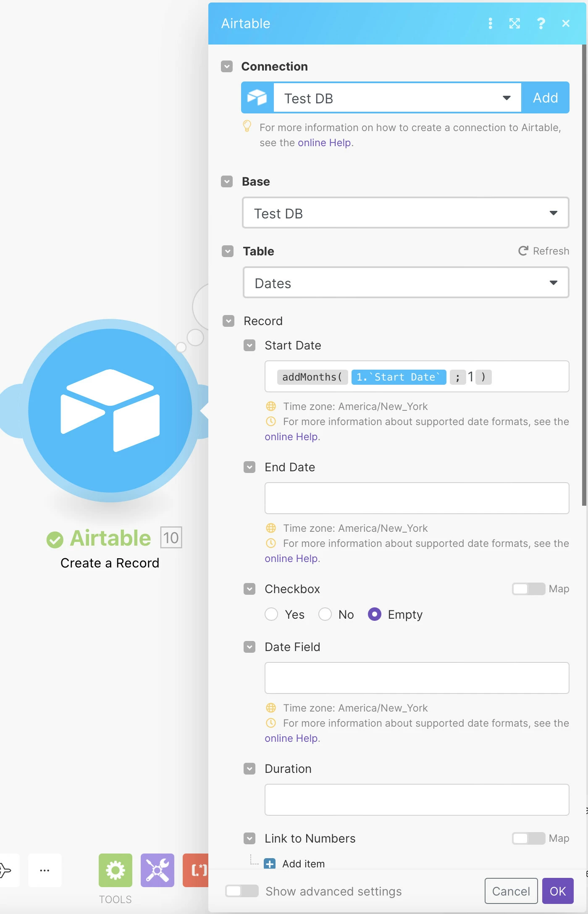Expand the Airtable panel to fullscreen

pyautogui.click(x=514, y=24)
